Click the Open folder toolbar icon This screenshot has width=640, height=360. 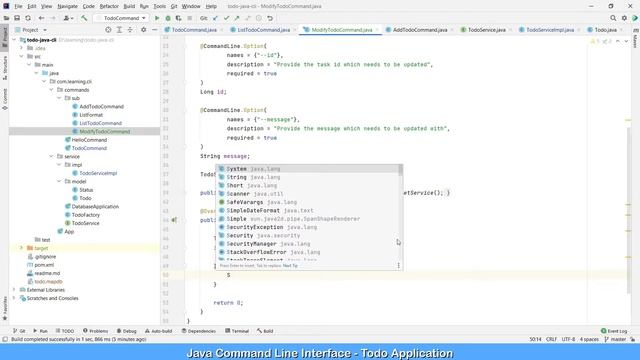[6, 18]
